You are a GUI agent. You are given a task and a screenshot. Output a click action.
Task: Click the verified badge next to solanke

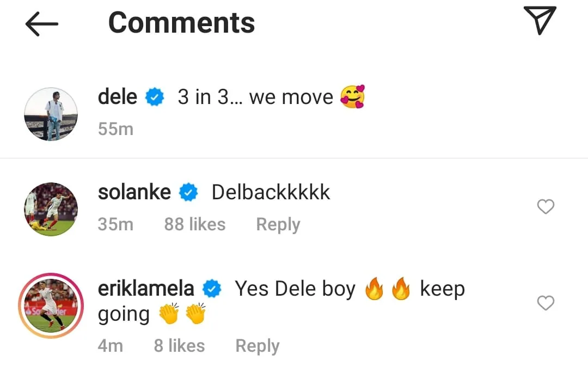tap(188, 193)
